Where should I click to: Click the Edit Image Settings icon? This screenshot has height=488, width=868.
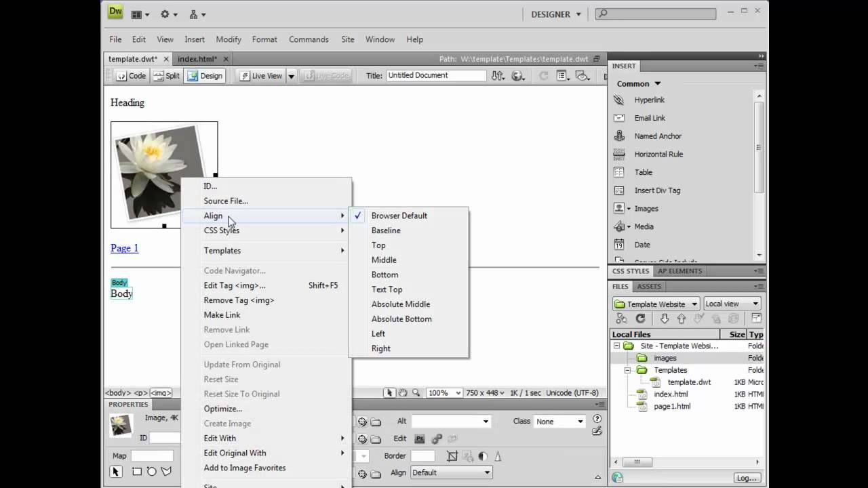tap(437, 439)
